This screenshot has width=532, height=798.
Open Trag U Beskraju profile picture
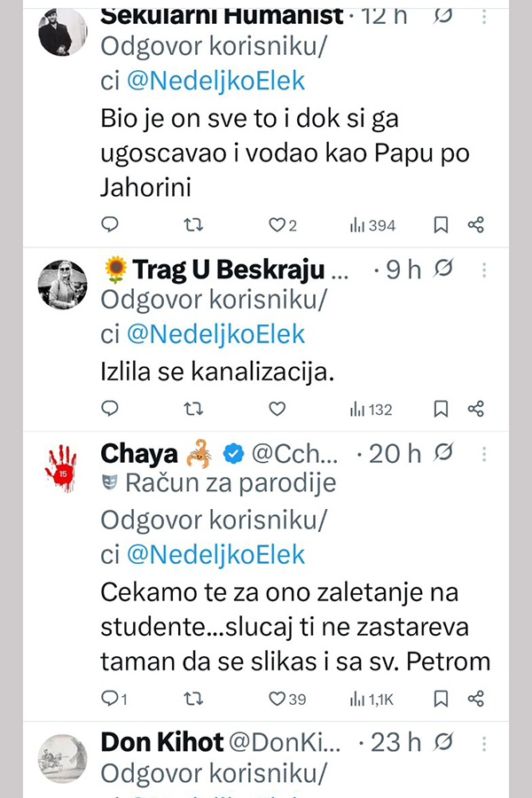(63, 286)
